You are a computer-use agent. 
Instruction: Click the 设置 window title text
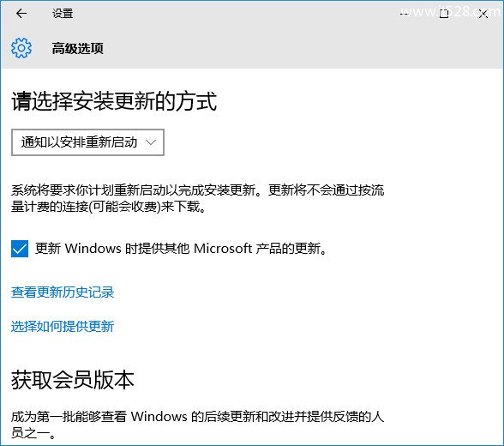pos(63,14)
